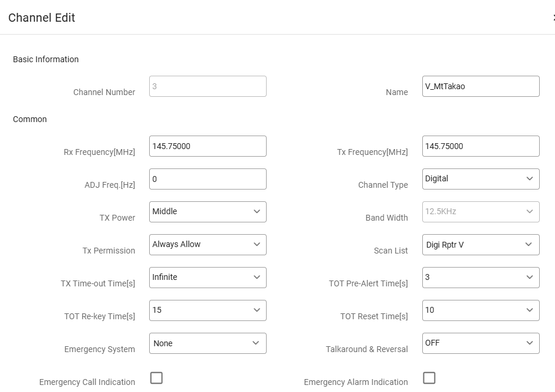Close the Channel Edit dialog
This screenshot has height=392, width=555.
553,18
